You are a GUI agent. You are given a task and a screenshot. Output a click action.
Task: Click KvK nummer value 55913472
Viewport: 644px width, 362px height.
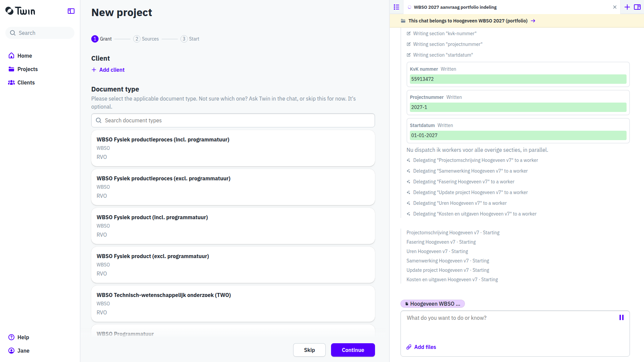518,79
